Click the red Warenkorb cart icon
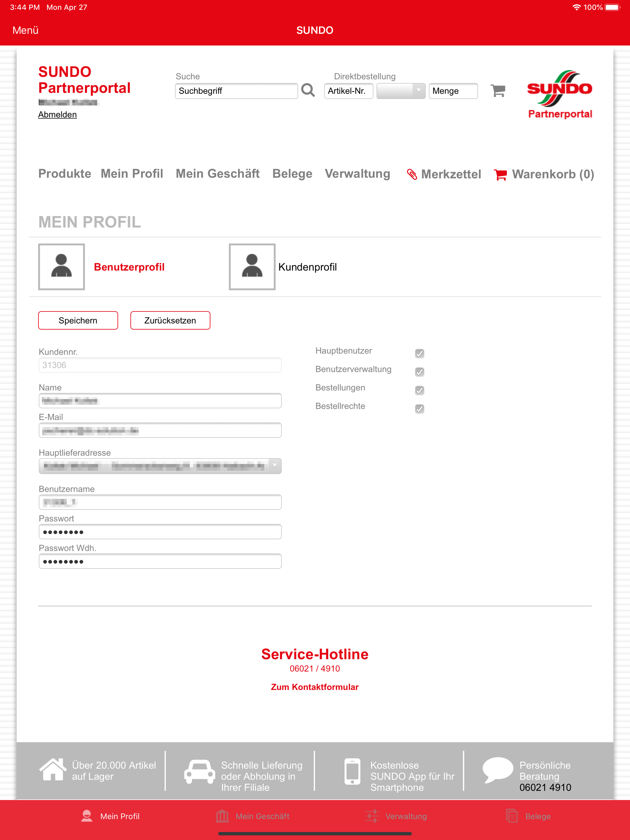Viewport: 630px width, 840px height. coord(500,174)
